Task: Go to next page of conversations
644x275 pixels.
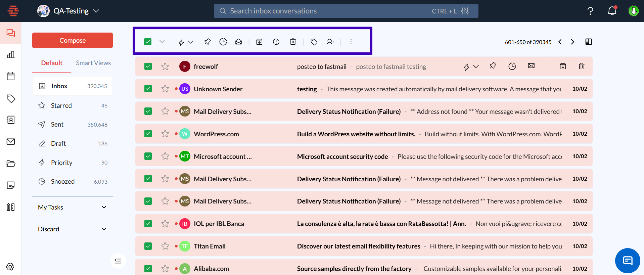Action: tap(572, 42)
